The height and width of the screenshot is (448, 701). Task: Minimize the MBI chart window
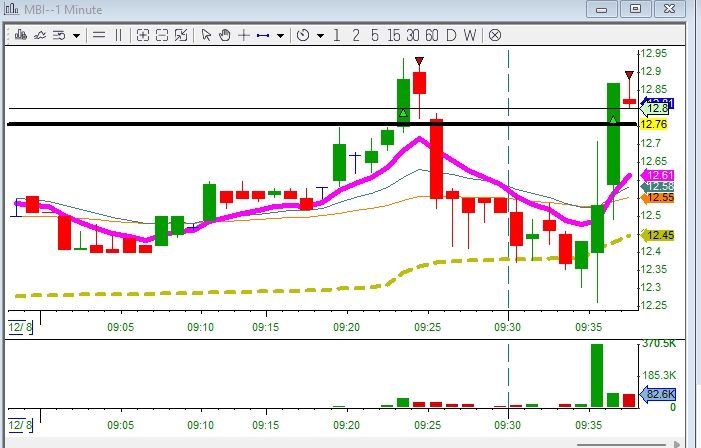pos(602,9)
